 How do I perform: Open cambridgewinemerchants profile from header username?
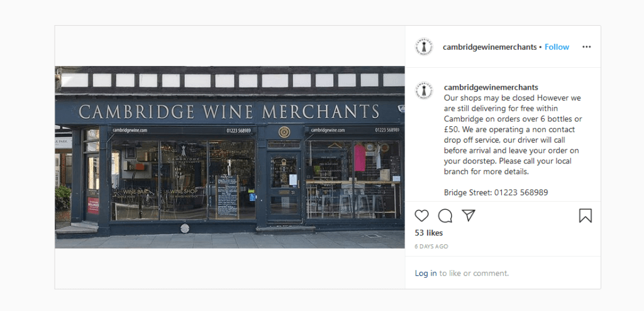(x=489, y=47)
